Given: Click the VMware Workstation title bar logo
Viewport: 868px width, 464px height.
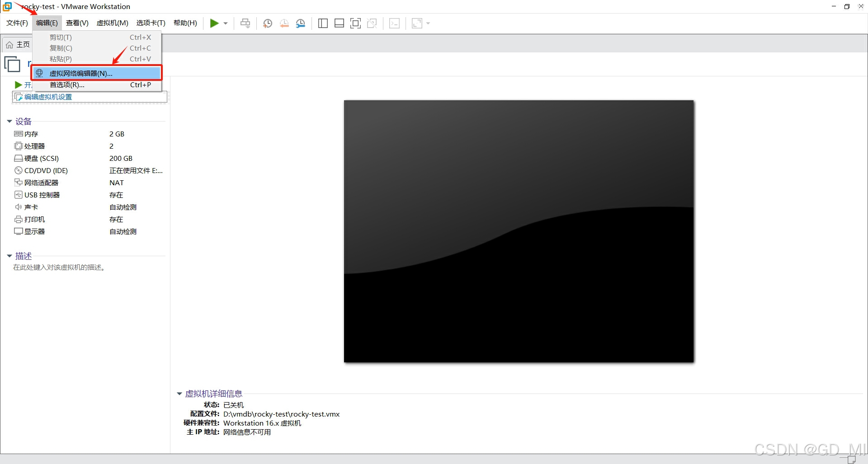Looking at the screenshot, I should tap(7, 6).
